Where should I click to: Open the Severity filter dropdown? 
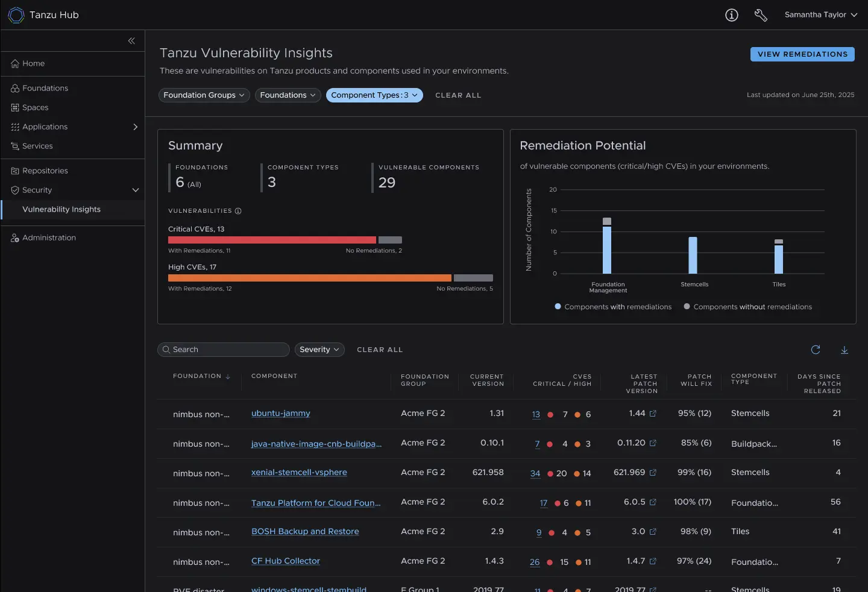(x=319, y=350)
